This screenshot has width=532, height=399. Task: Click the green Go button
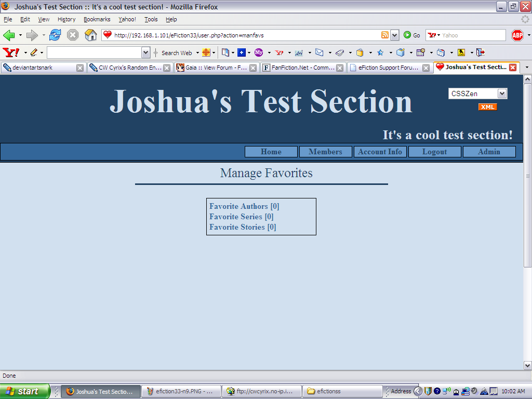[412, 35]
